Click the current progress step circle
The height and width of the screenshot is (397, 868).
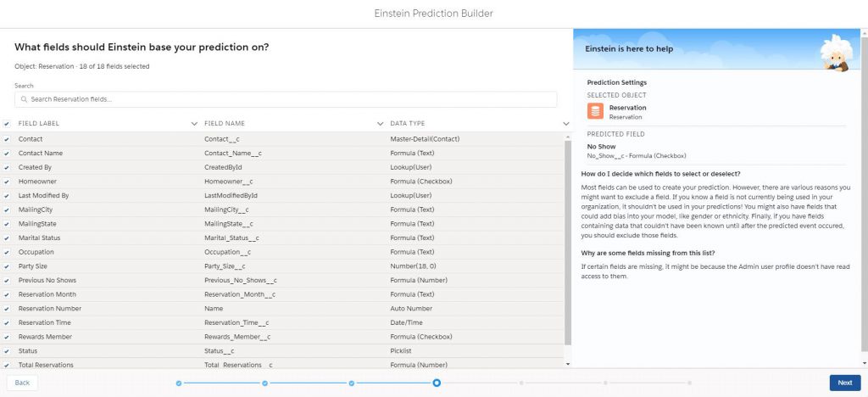[x=437, y=383]
